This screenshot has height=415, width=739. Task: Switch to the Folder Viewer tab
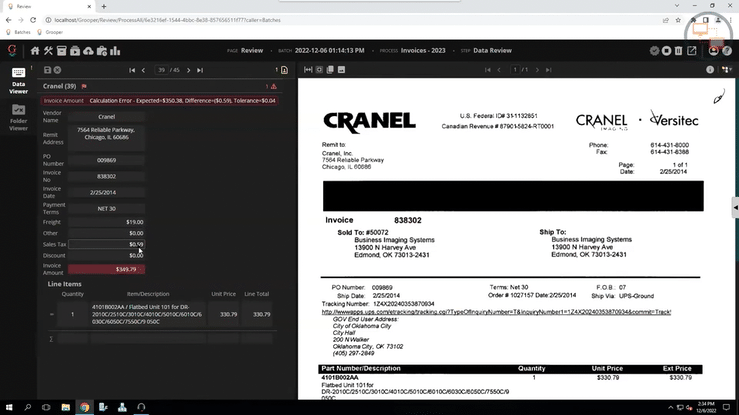[x=18, y=116]
